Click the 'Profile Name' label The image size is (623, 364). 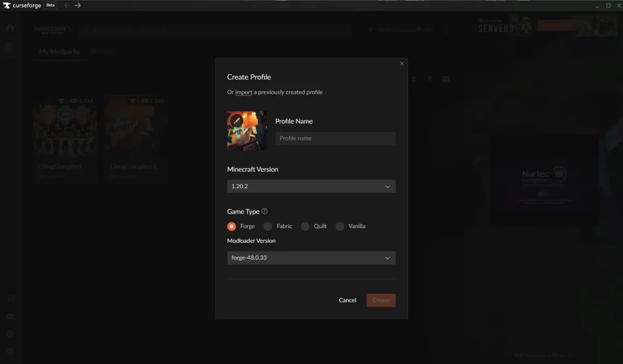[x=294, y=121]
